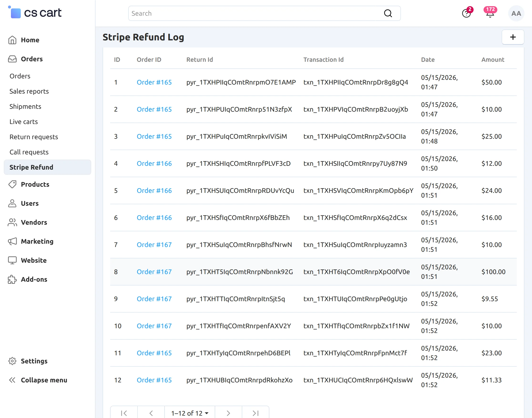Select Stripe Refund submenu item
The image size is (532, 418).
47,167
